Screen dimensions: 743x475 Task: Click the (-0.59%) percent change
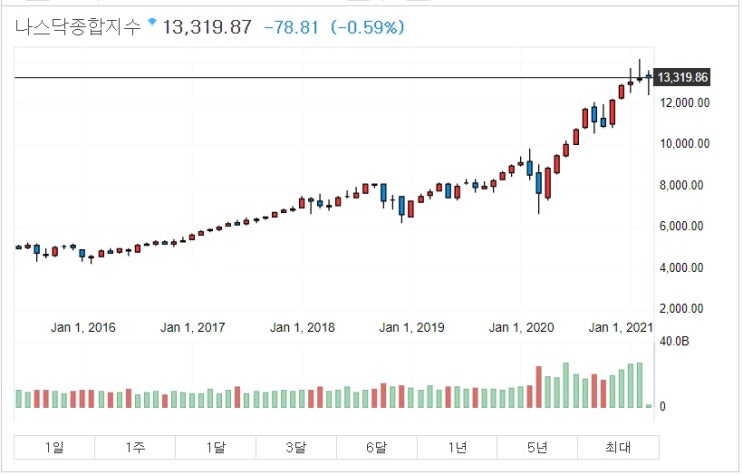tap(368, 27)
